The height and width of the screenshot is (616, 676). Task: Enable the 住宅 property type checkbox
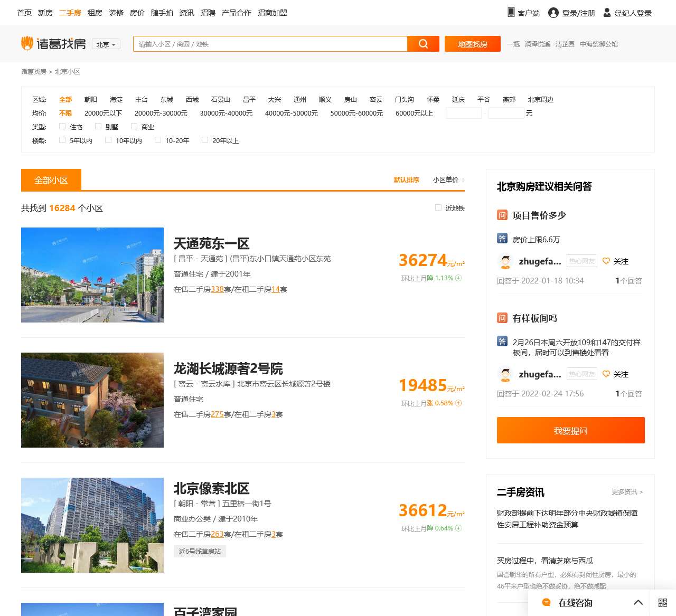(x=62, y=127)
